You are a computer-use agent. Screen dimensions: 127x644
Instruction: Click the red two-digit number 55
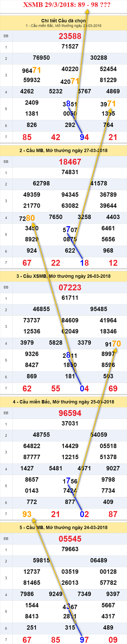click(x=56, y=388)
